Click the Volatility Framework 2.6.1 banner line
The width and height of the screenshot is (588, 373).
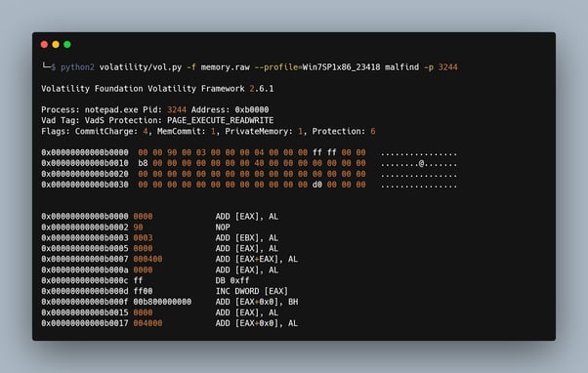point(157,89)
